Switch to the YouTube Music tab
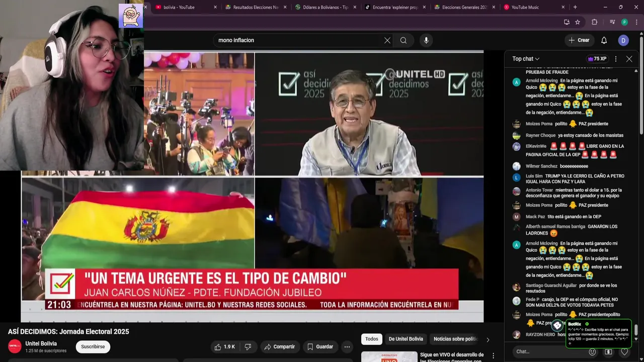 pyautogui.click(x=533, y=7)
